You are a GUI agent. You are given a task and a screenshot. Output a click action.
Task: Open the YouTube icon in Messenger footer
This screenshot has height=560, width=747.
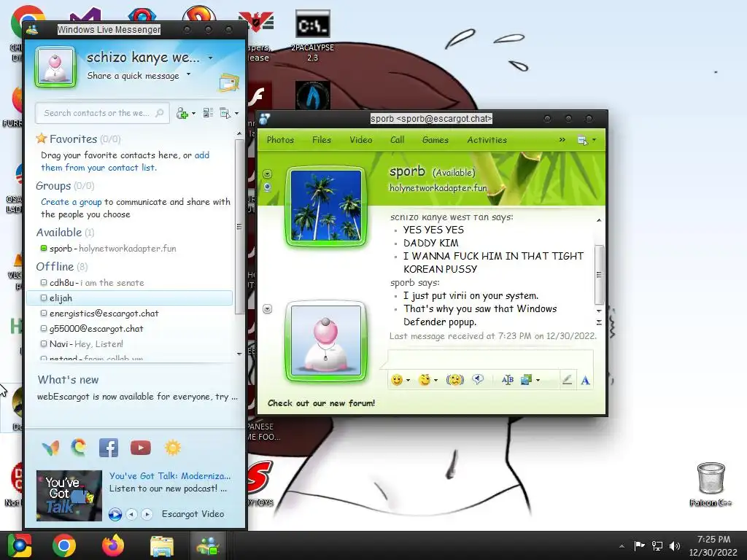(x=141, y=448)
